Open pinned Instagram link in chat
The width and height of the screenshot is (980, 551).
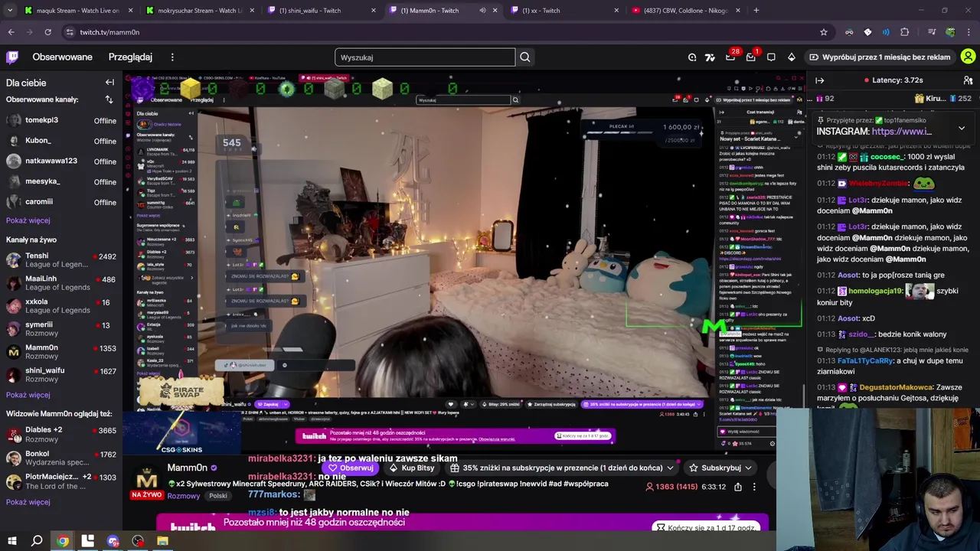click(901, 132)
